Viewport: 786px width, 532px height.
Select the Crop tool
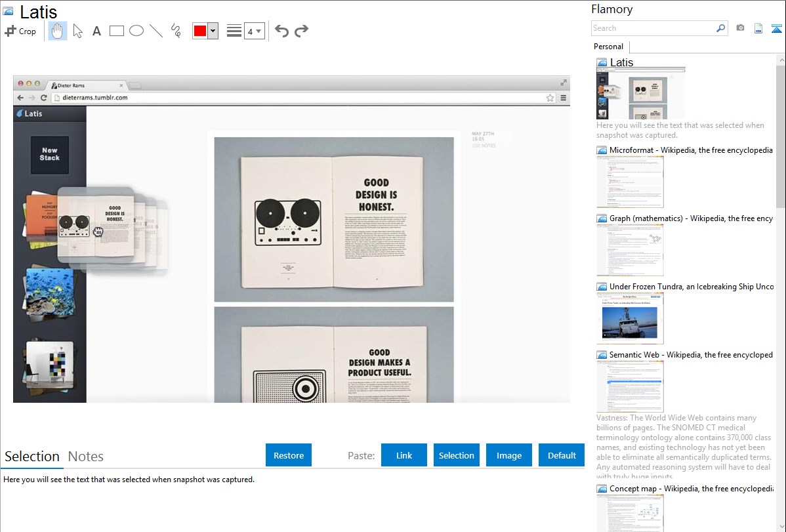[x=20, y=31]
